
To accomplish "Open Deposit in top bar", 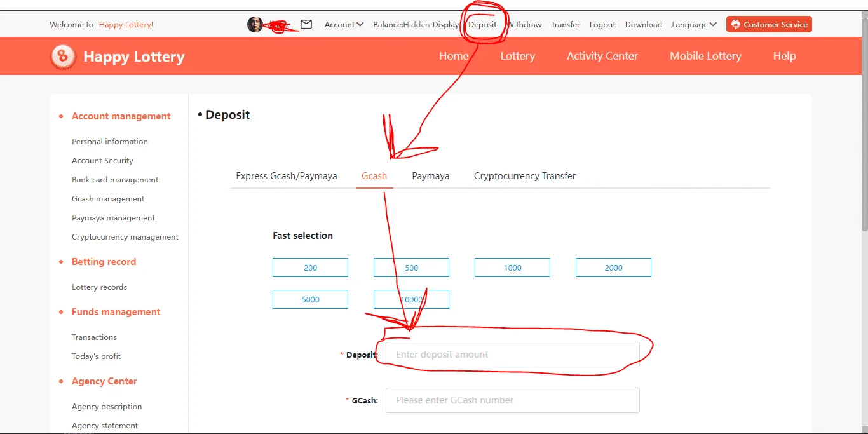I will tap(482, 25).
